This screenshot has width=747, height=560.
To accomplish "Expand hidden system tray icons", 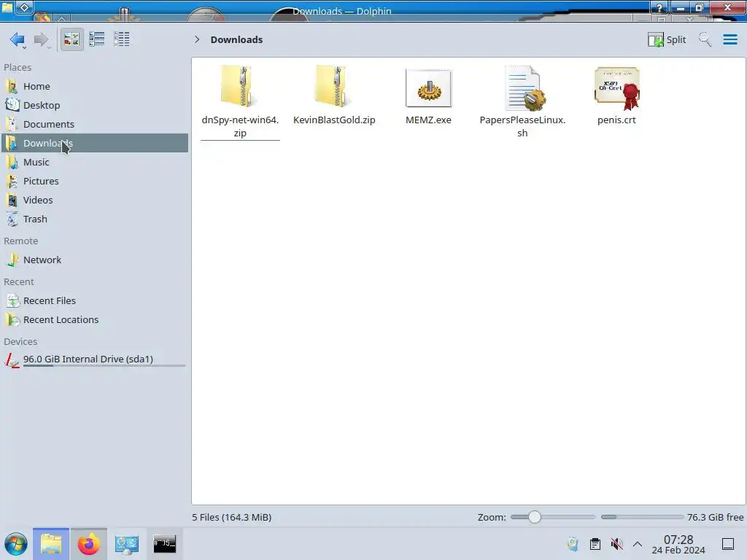I will click(638, 544).
